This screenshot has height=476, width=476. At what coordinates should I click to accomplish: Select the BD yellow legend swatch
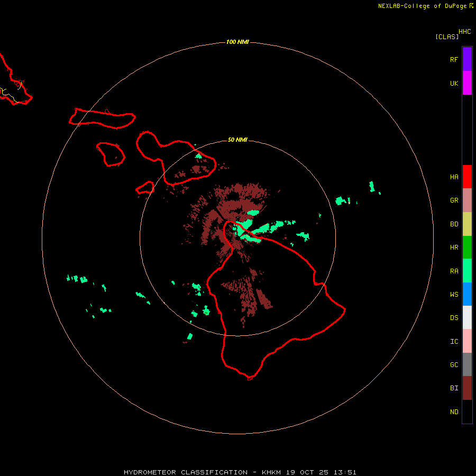(x=467, y=224)
